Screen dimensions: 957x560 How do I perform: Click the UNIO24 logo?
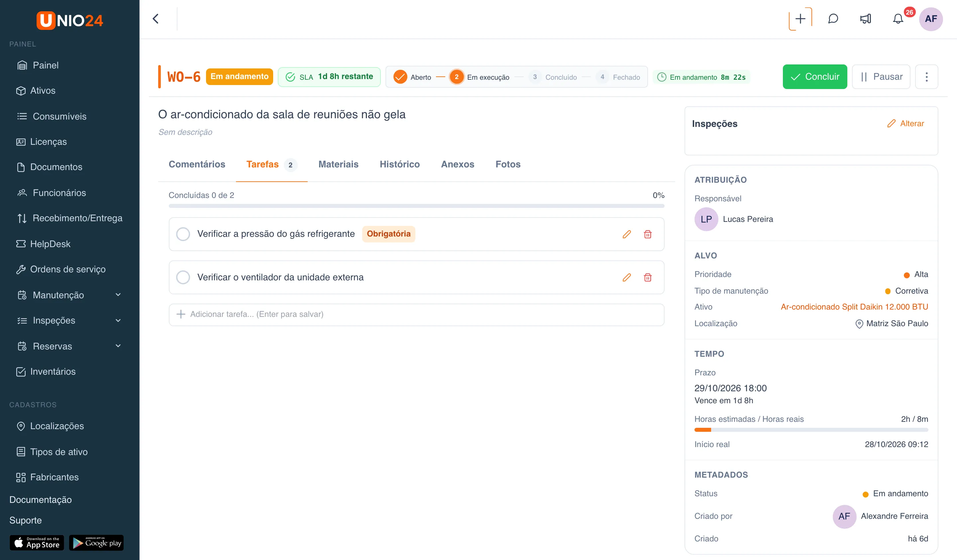69,20
